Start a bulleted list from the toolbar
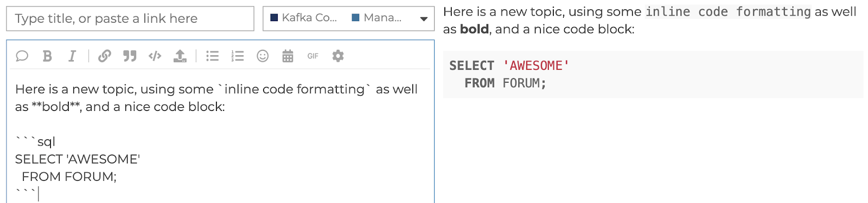Viewport: 868px width, 203px height. click(213, 56)
